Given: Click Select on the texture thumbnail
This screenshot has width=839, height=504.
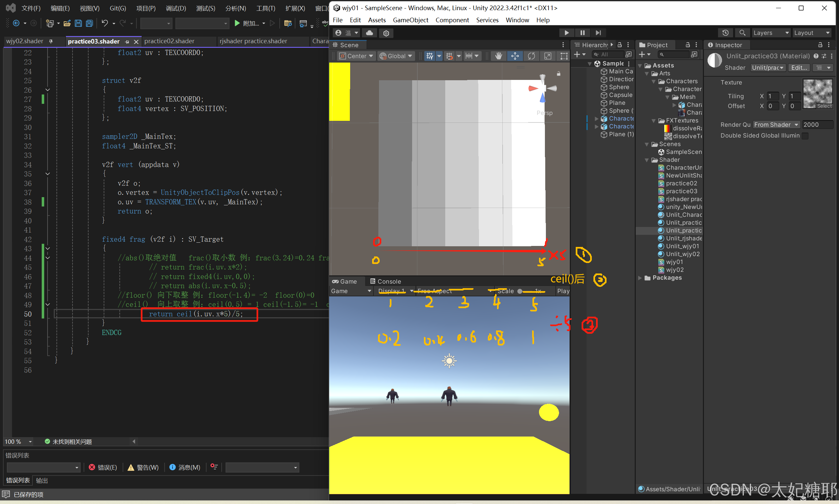Looking at the screenshot, I should click(824, 106).
